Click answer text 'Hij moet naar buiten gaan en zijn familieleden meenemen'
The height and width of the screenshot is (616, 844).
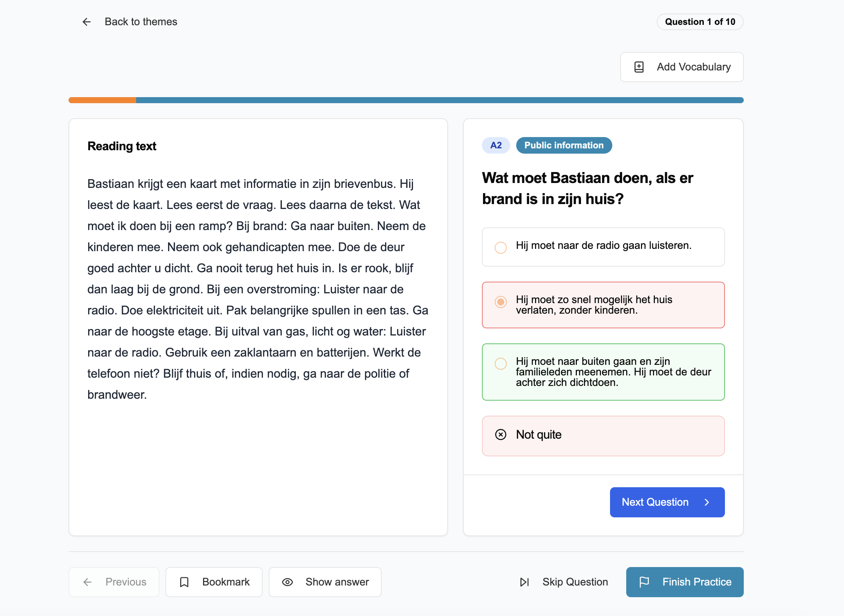click(613, 372)
